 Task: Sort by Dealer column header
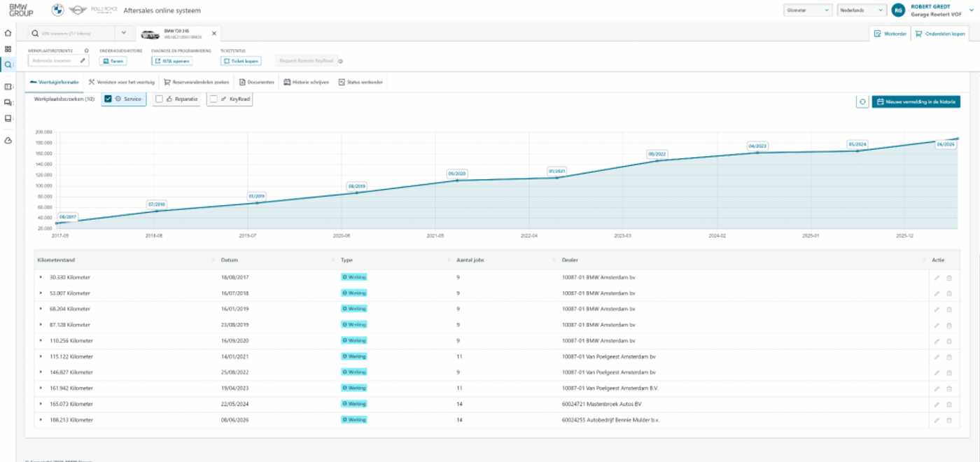570,260
